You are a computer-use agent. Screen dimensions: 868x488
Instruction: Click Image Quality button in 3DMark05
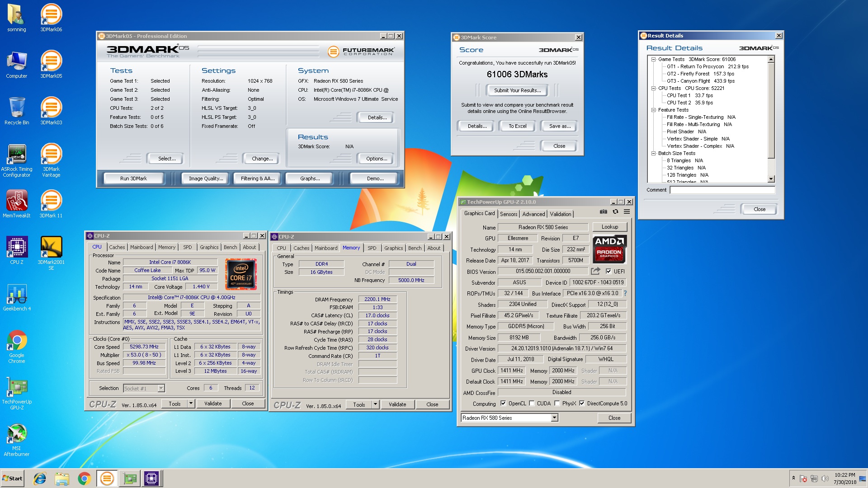206,178
